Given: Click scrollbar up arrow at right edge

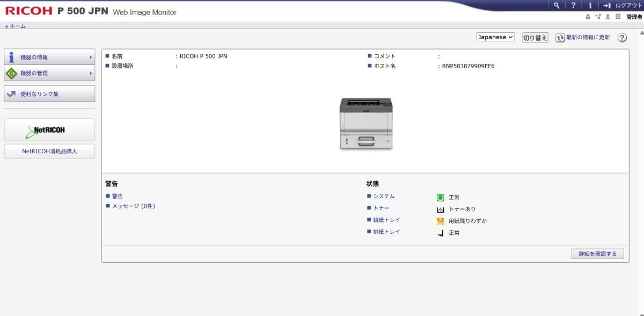Looking at the screenshot, I should (x=641, y=33).
